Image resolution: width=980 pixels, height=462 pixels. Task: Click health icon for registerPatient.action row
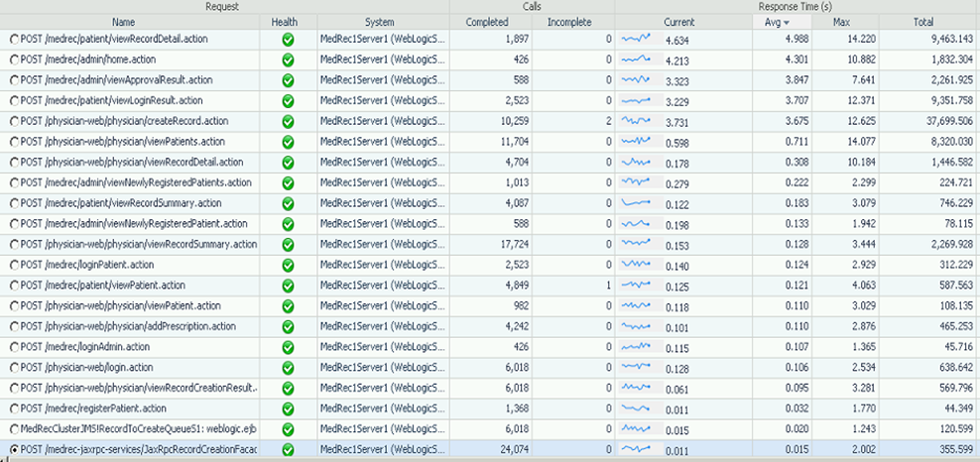coord(288,408)
